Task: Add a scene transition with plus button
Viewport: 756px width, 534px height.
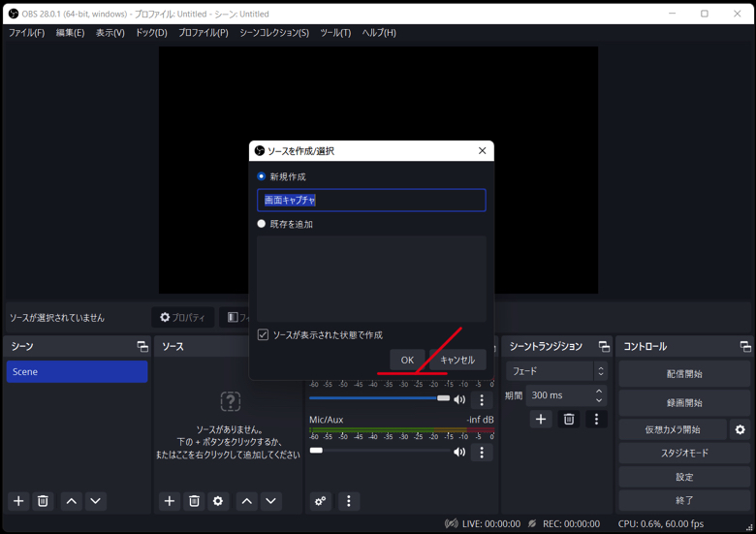Action: [x=541, y=420]
